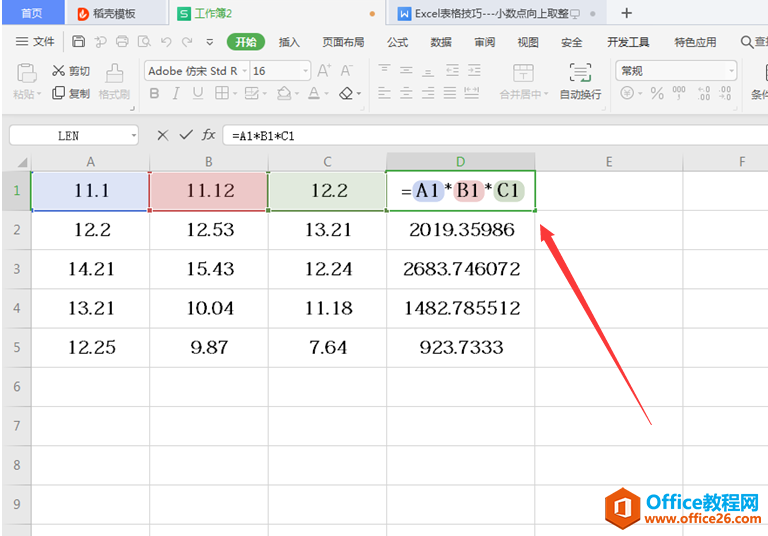Viewport: 768px width, 536px height.
Task: Decrease font size with A- icon
Action: point(346,71)
